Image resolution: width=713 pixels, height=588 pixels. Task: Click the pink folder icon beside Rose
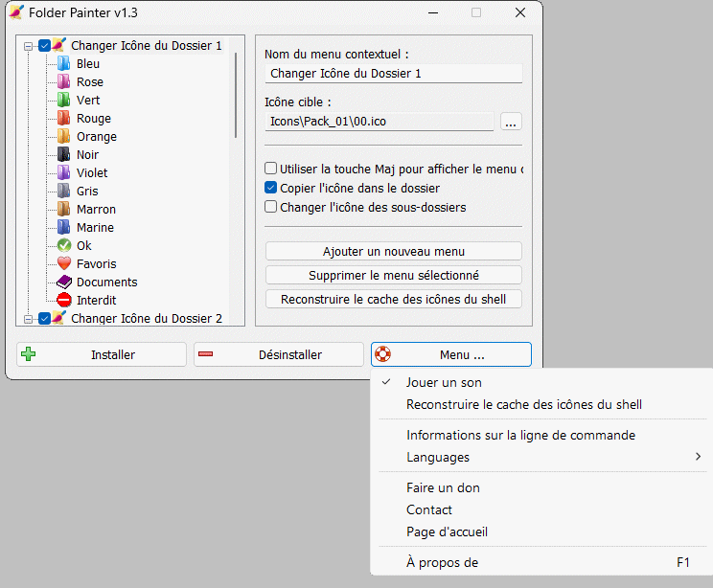coord(63,81)
